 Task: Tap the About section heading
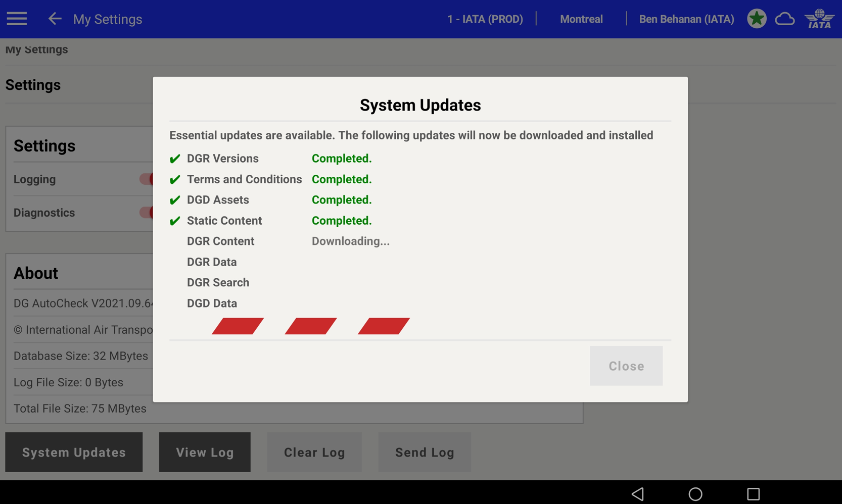click(x=36, y=273)
